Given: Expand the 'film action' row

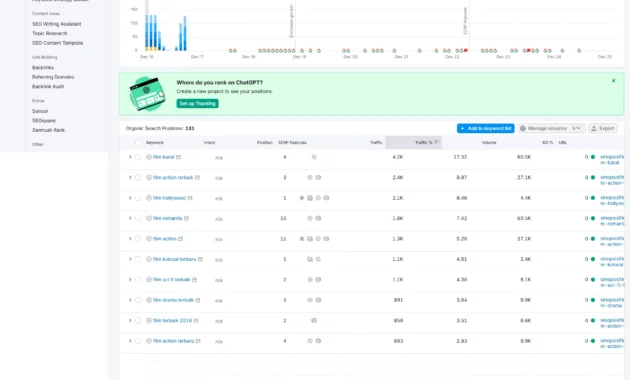Looking at the screenshot, I should point(130,239).
